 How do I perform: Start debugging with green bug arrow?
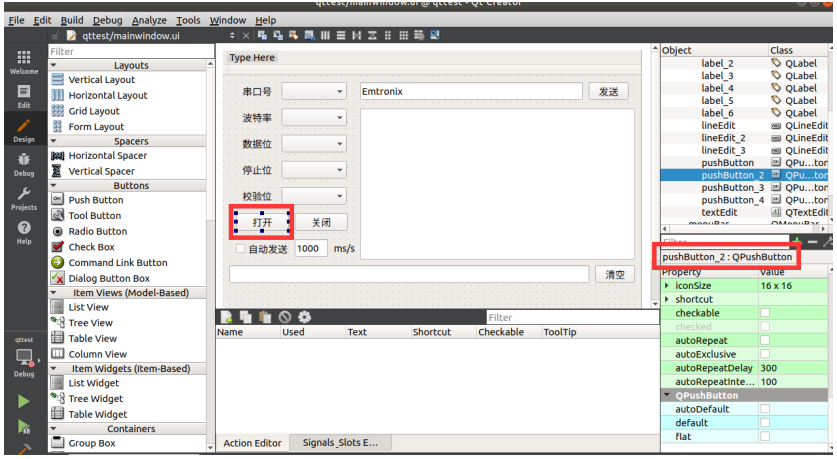coord(23,426)
